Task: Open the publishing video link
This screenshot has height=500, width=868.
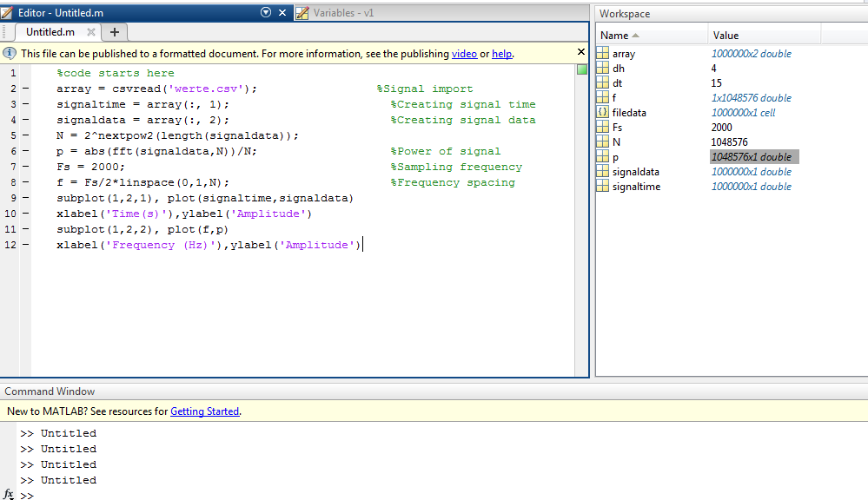Action: [464, 54]
